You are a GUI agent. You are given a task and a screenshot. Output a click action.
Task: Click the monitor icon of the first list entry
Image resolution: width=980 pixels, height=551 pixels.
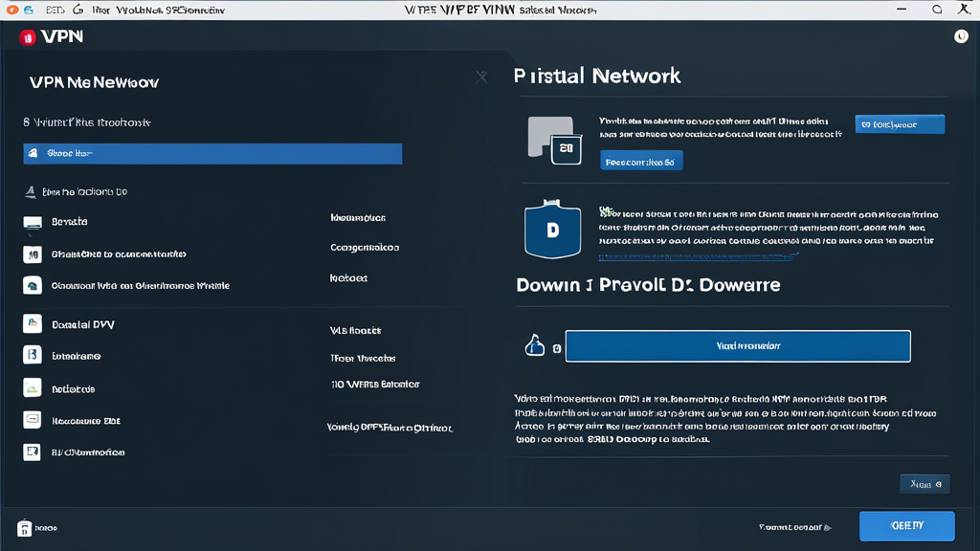click(33, 222)
